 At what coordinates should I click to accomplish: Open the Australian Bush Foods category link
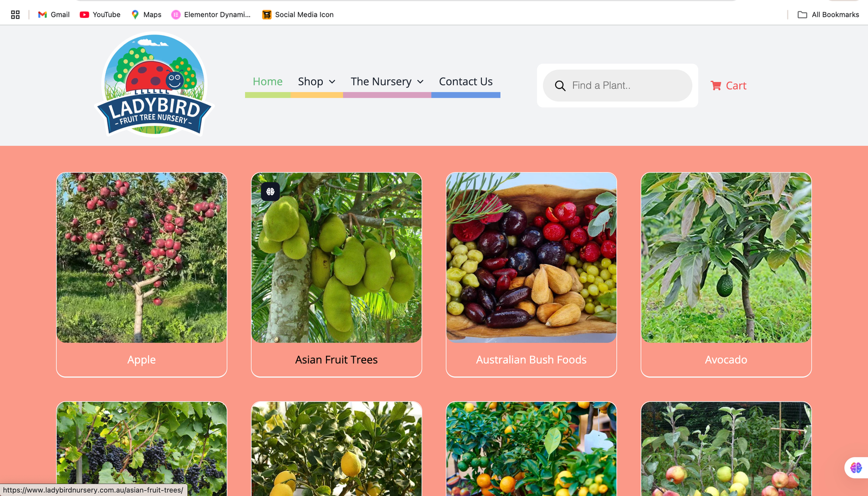[531, 360]
